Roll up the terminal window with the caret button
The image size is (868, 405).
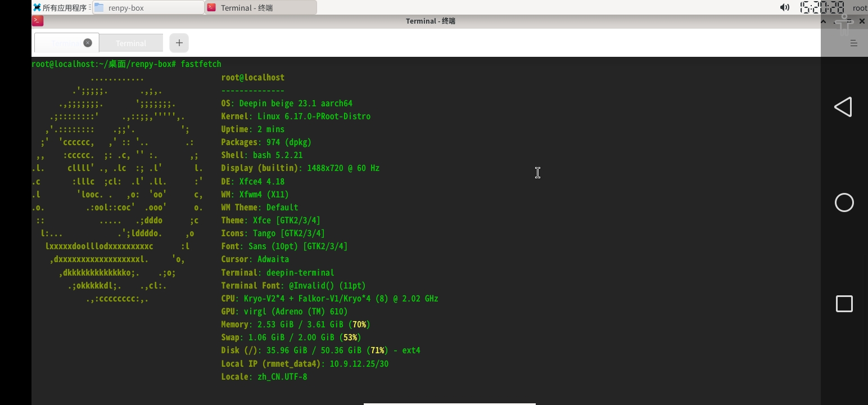point(824,21)
